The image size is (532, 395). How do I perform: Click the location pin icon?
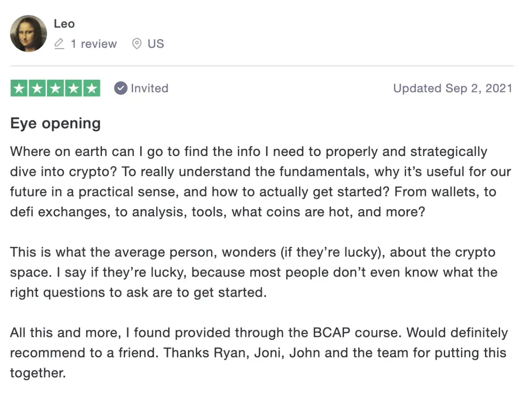137,44
